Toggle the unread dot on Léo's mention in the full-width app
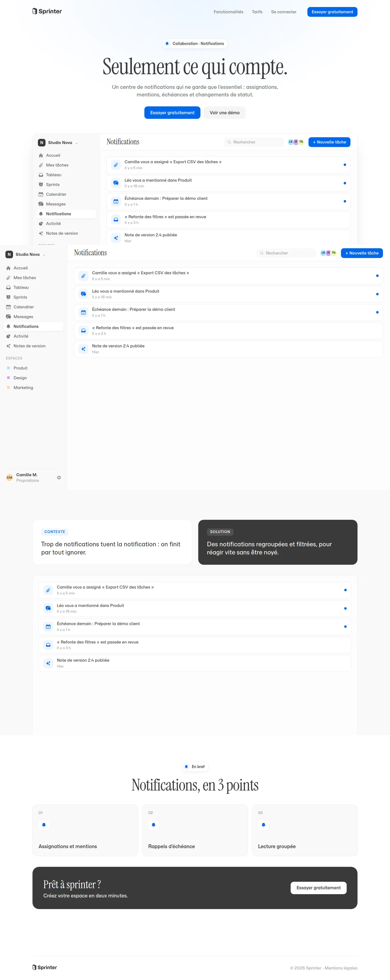Screen dimensions: 390x980 [x=377, y=294]
